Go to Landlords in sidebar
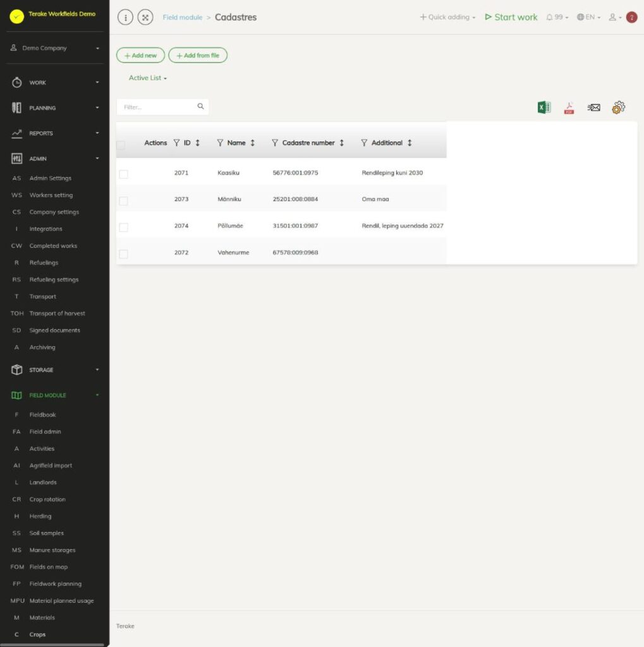 (x=43, y=482)
